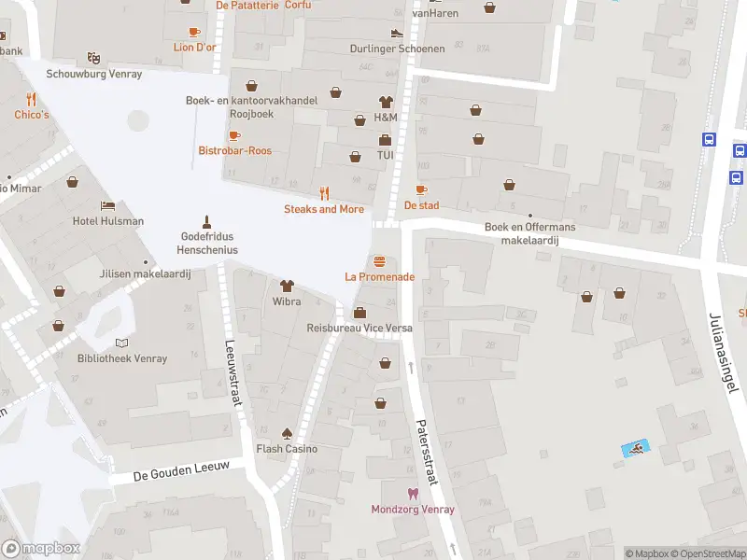
Task: Select the Bibliotheek Venray book icon
Action: (x=121, y=343)
